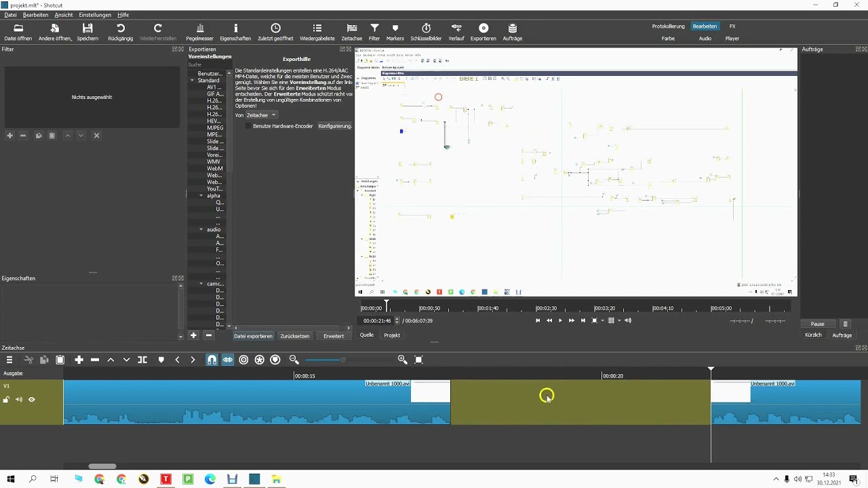This screenshot has width=868, height=488.
Task: Toggle scrub while dragging button
Action: pyautogui.click(x=228, y=360)
